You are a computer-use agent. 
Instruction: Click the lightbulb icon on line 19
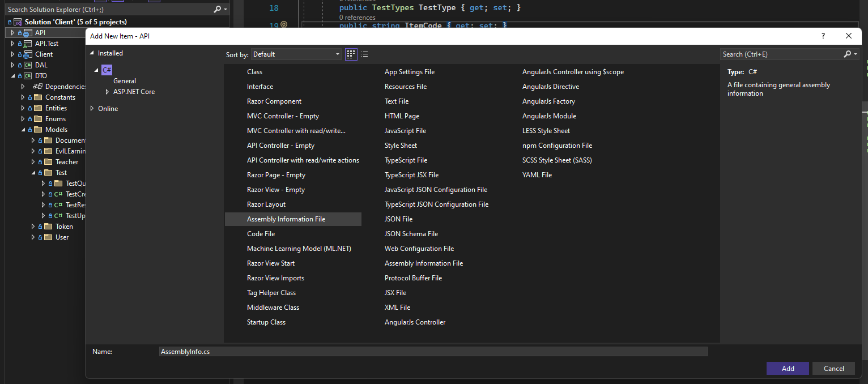pyautogui.click(x=284, y=25)
